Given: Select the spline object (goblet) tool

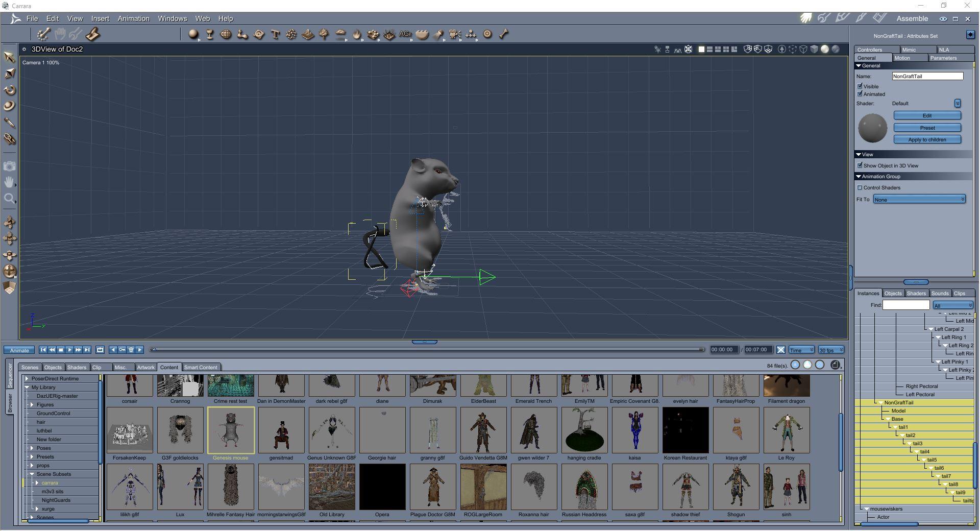Looking at the screenshot, I should [209, 34].
